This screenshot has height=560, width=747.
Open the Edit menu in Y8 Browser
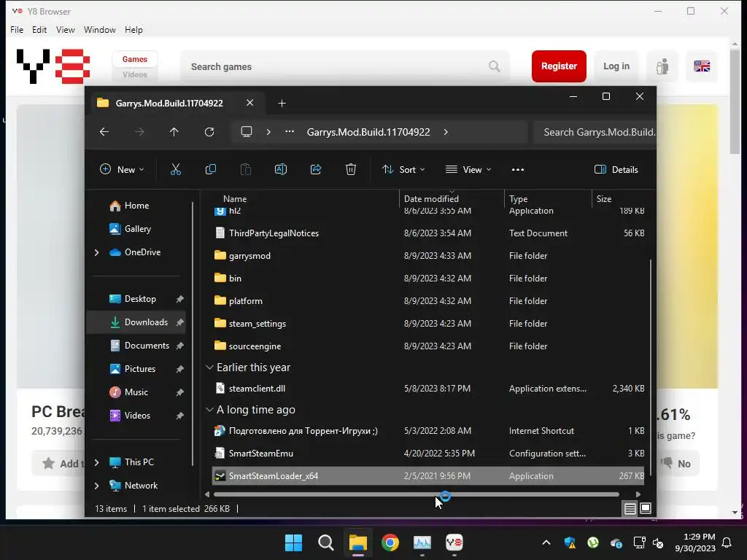click(x=39, y=29)
